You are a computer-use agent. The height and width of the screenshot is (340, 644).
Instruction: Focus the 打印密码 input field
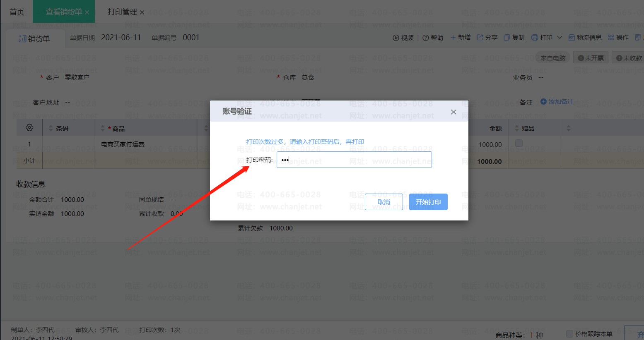[x=354, y=160]
